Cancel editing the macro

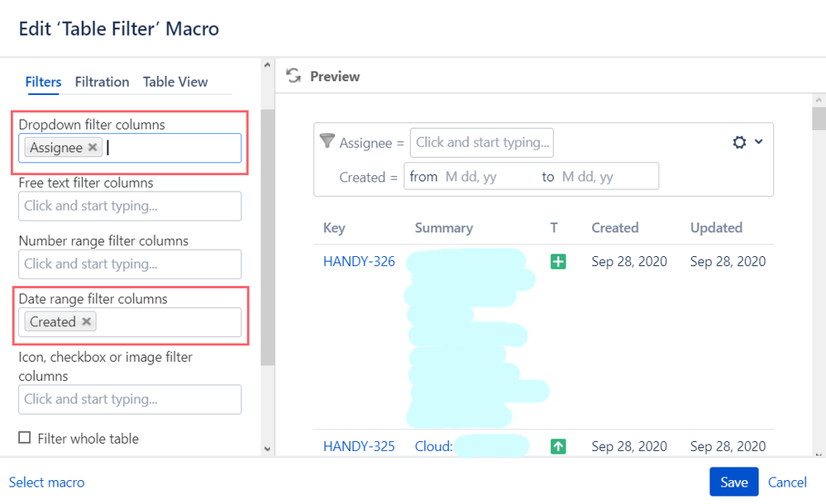point(786,482)
